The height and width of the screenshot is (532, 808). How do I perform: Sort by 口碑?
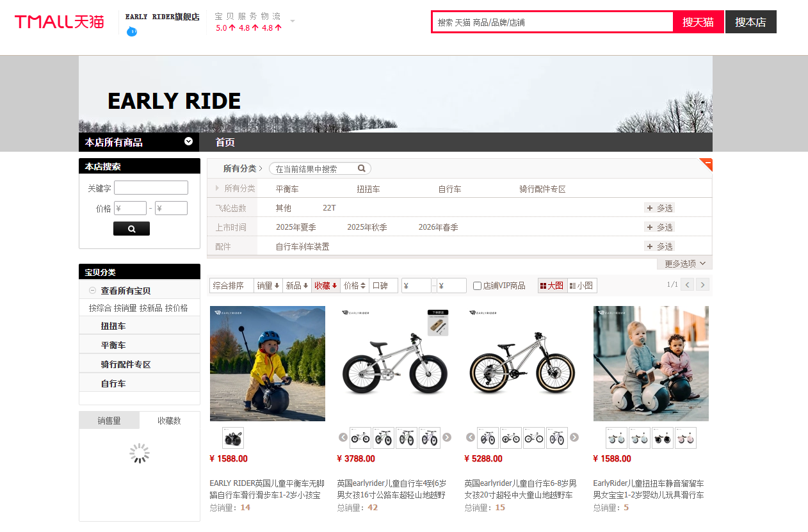[x=384, y=286]
